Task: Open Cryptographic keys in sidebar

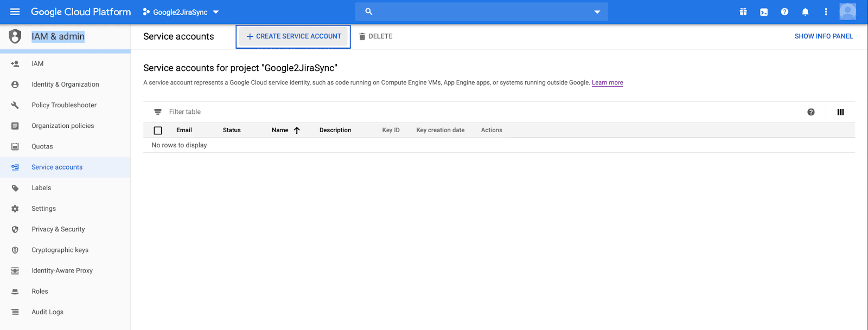Action: [x=65, y=250]
